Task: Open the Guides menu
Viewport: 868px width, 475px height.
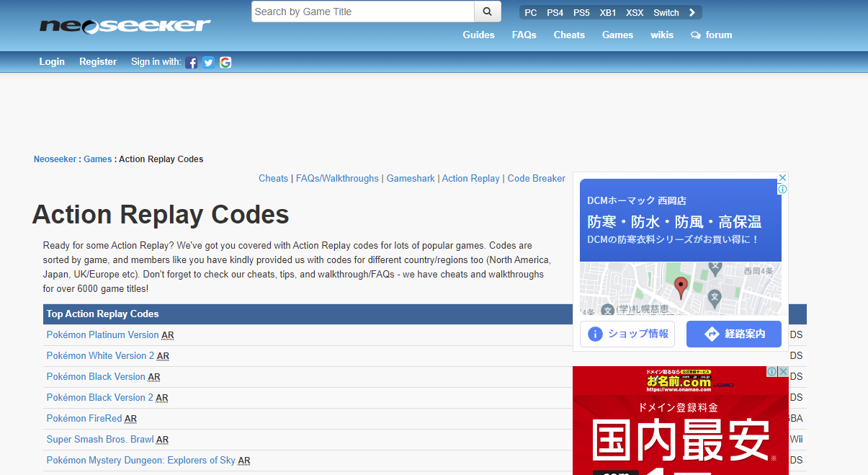Action: point(478,35)
